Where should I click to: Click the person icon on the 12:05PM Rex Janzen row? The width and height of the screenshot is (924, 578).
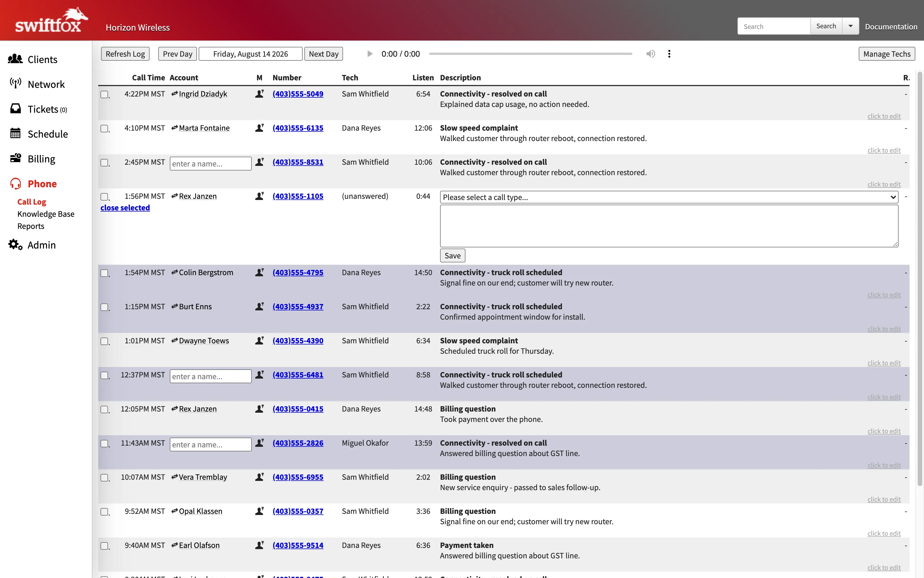[x=260, y=409]
